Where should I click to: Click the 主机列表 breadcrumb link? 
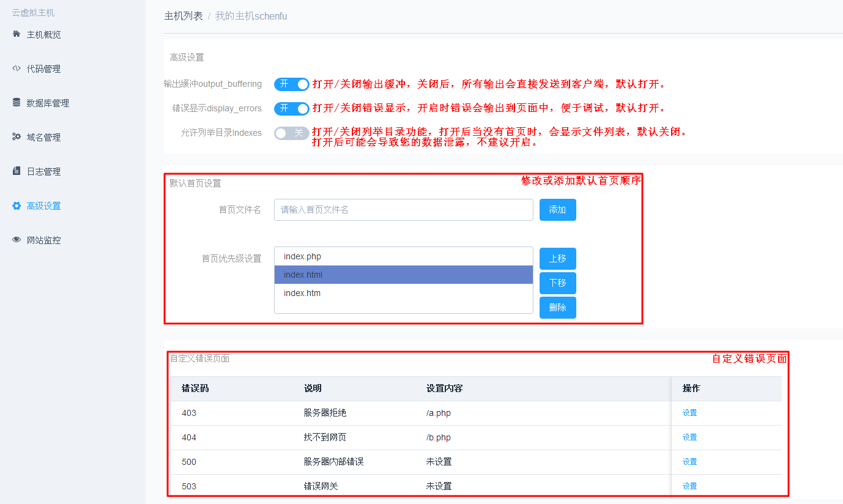(184, 16)
